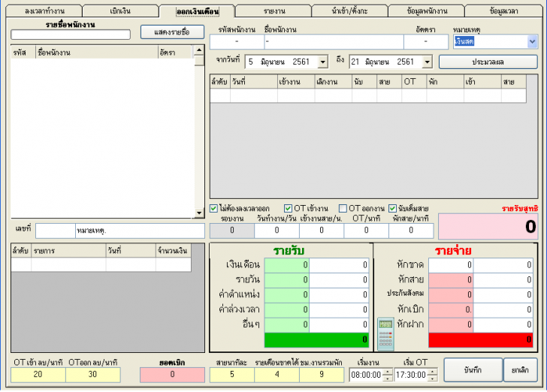Enable the OT ออกงาน checkbox
547x392 pixels.
pyautogui.click(x=343, y=209)
